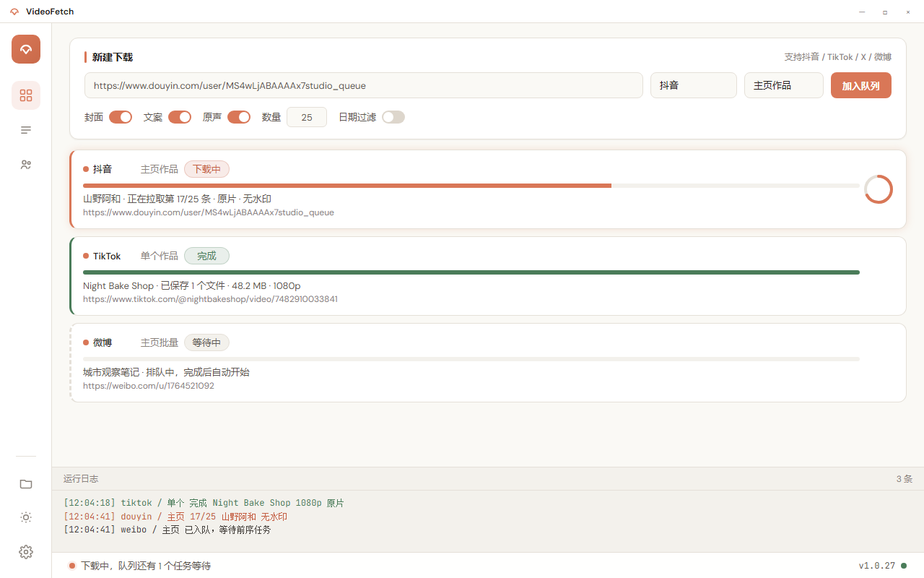Select the 12:04:41 douyin log line
The image size is (924, 578).
pos(175,517)
